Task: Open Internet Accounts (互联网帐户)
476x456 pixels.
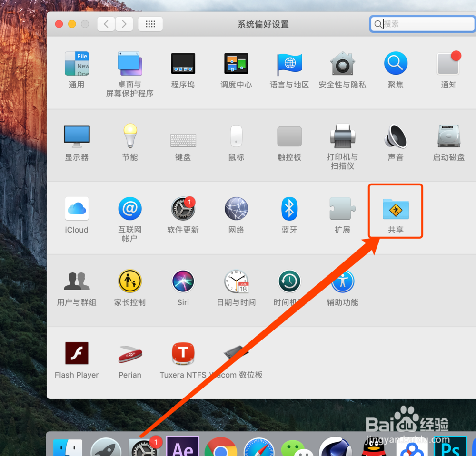Action: [129, 208]
